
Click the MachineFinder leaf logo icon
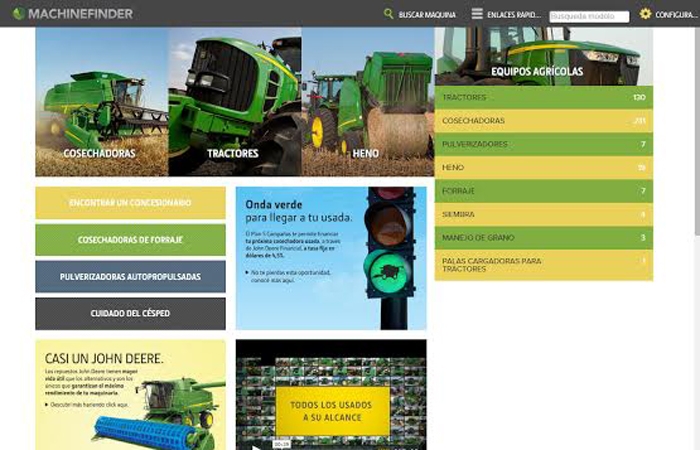coord(18,13)
